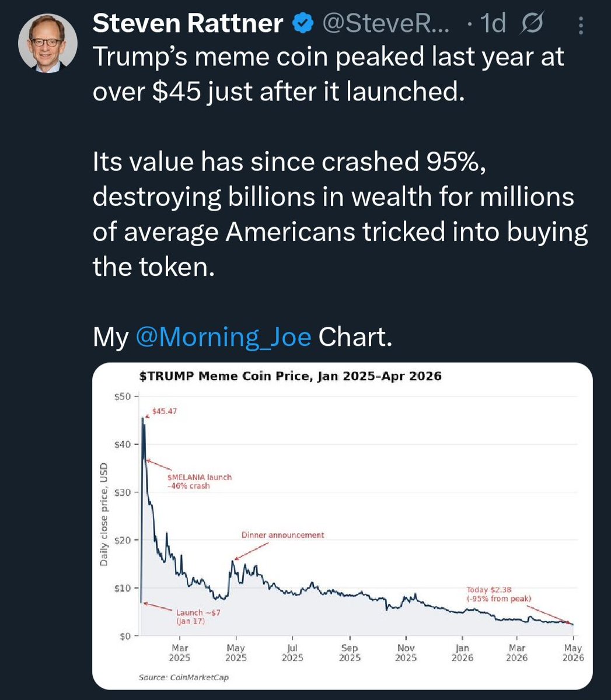Click the Nov 2025 x-axis label

point(406,653)
